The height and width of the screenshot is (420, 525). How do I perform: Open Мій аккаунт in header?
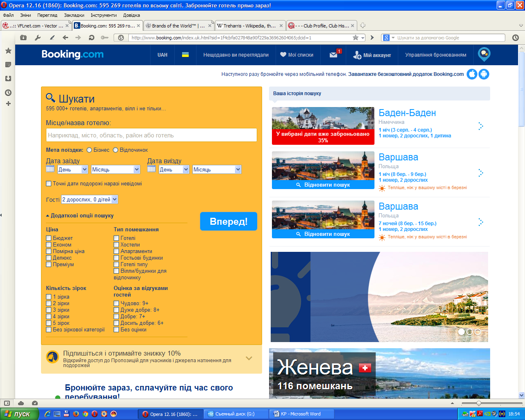click(x=372, y=55)
